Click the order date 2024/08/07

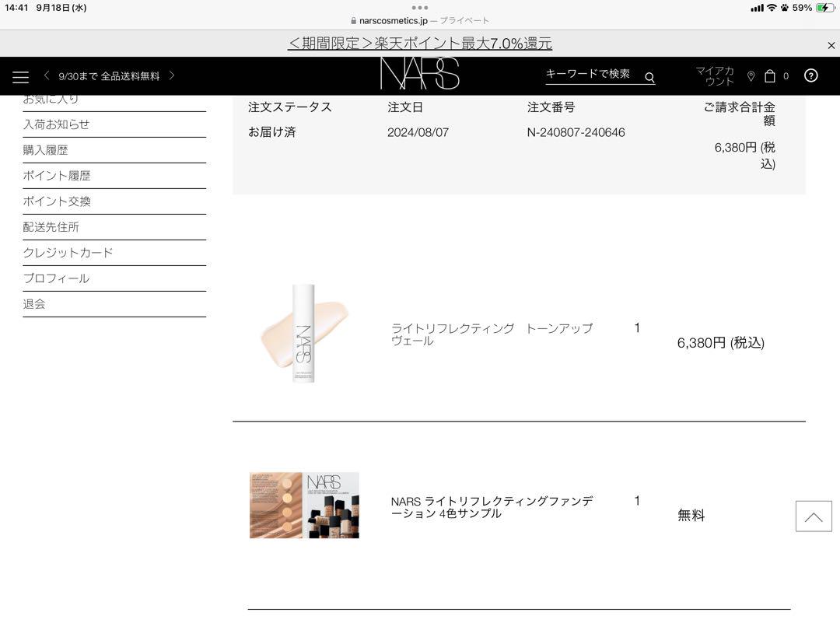418,132
